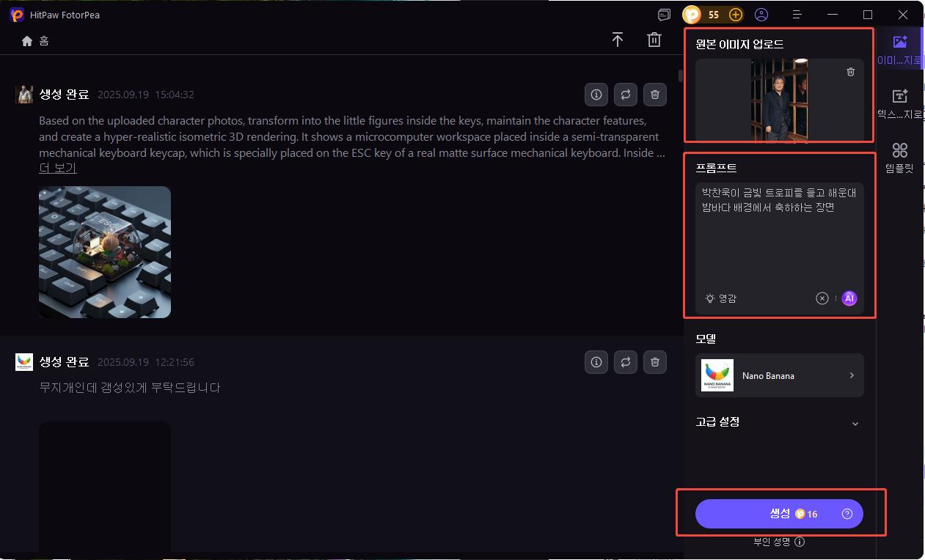
Task: Click the 생성 generate button
Action: point(779,514)
